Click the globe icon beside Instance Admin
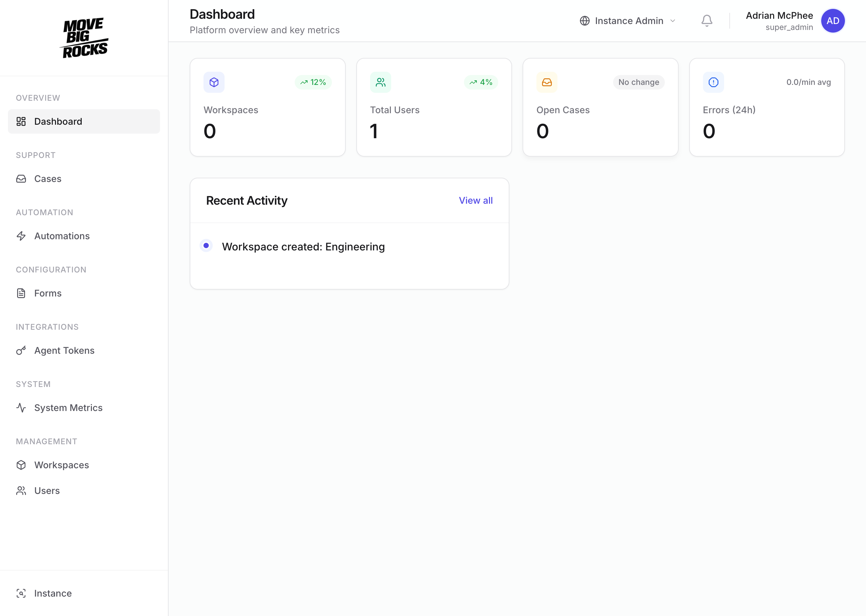This screenshot has width=866, height=616. point(584,21)
